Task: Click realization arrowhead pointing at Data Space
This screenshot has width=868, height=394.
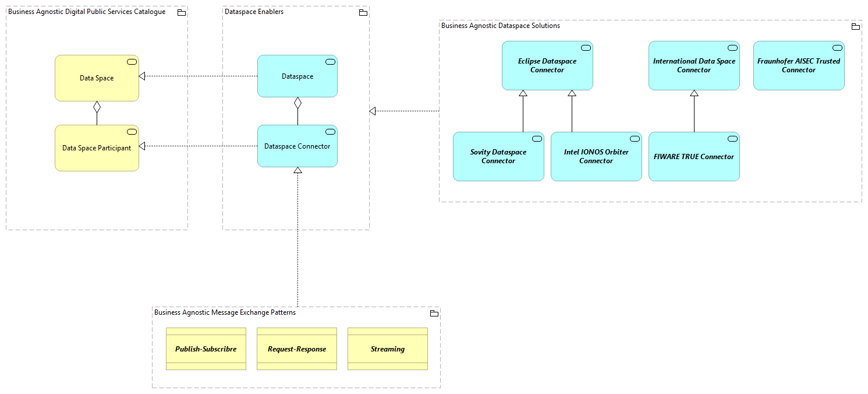Action: pos(143,76)
